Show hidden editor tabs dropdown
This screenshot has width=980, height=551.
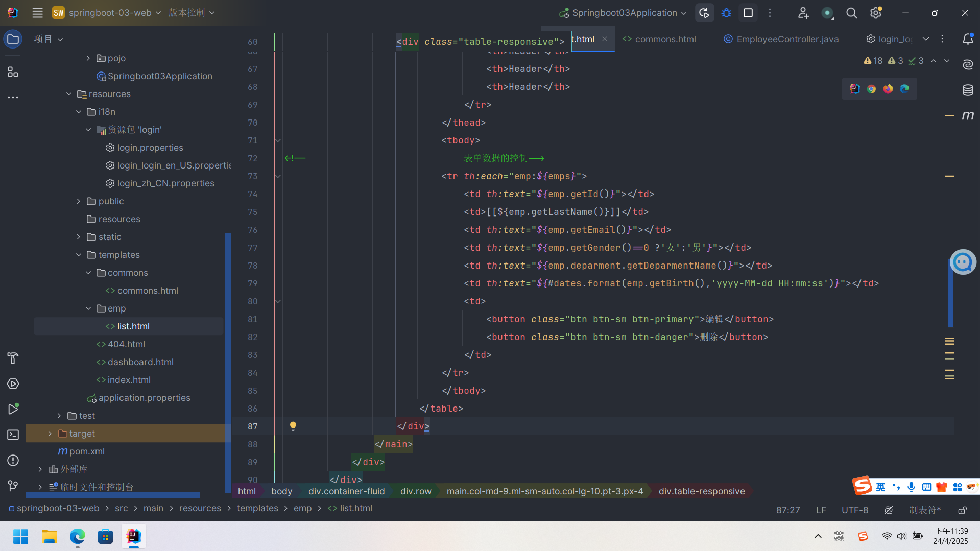pyautogui.click(x=926, y=39)
